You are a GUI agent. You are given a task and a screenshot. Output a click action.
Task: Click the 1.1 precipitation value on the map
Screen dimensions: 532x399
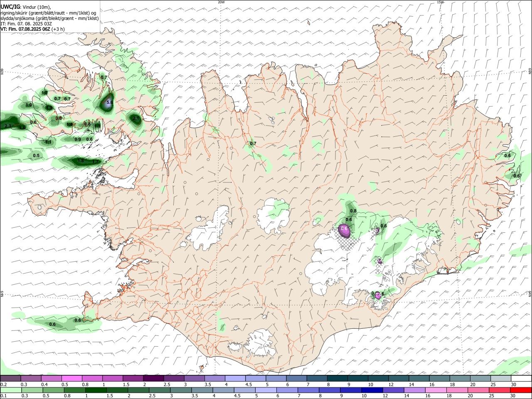48,142
